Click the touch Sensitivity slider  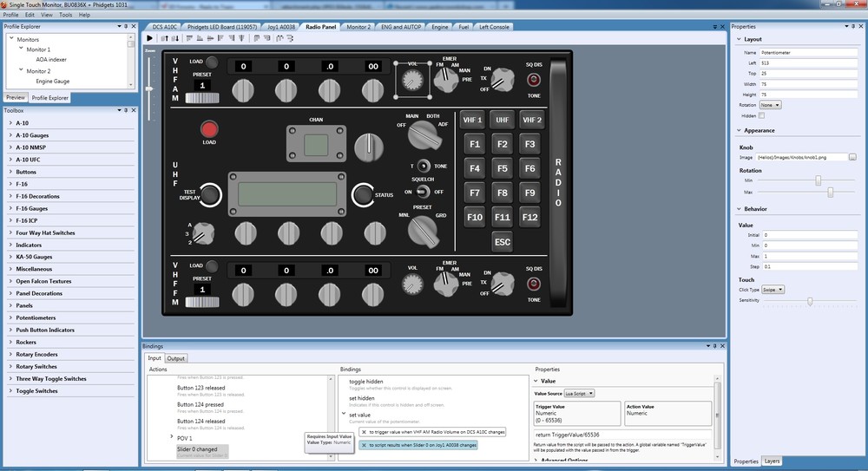coord(806,300)
